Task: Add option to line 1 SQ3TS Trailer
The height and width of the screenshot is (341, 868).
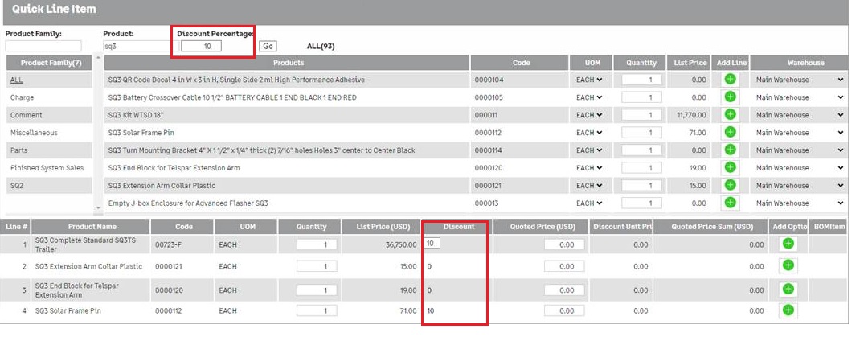Action: coord(788,244)
